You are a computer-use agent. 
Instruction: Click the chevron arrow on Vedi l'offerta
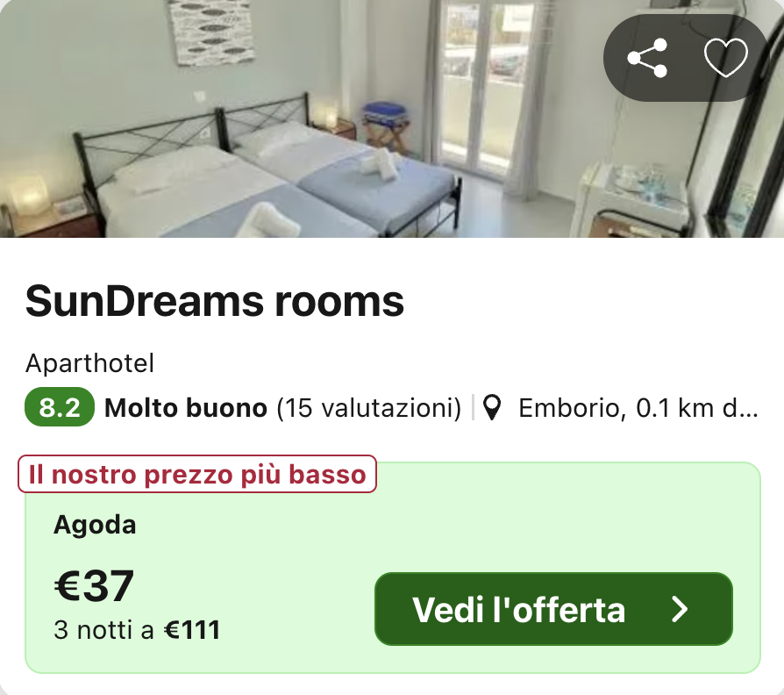(680, 609)
